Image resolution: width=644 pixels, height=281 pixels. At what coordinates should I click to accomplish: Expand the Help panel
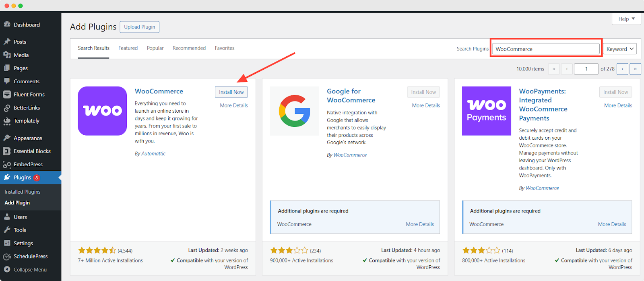[627, 19]
